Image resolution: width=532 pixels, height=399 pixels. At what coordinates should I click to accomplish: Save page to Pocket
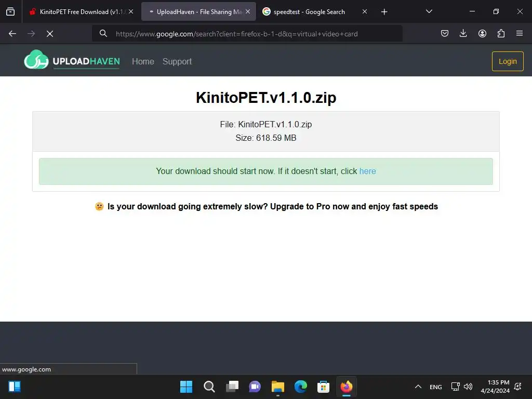tap(445, 33)
